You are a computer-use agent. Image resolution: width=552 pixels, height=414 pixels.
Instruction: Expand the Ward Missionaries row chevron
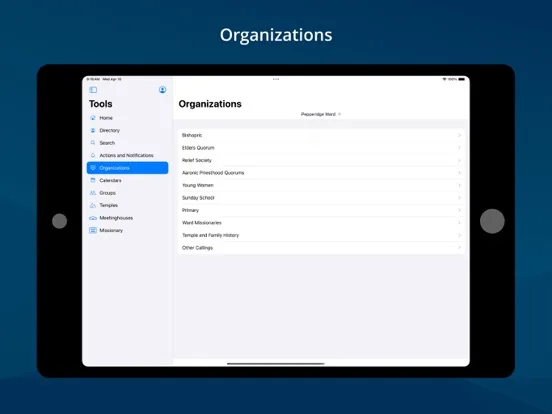pos(459,223)
